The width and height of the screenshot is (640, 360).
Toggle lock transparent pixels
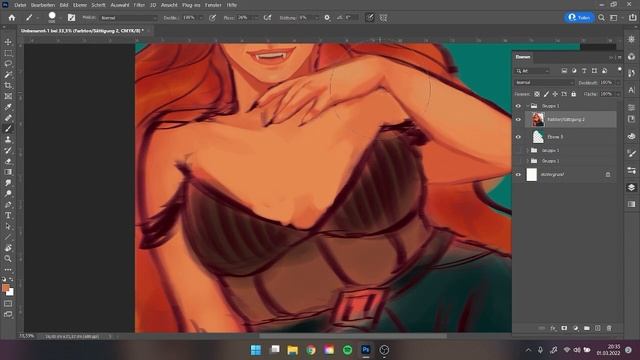(537, 94)
